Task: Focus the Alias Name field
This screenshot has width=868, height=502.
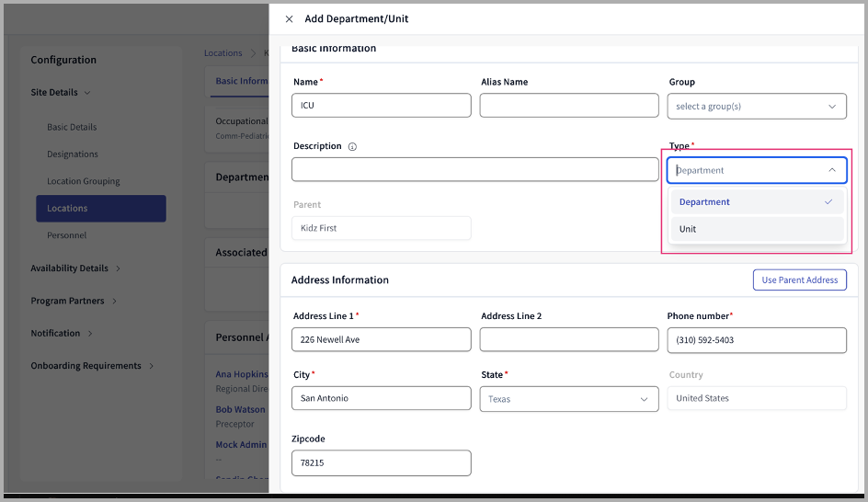Action: pyautogui.click(x=568, y=106)
